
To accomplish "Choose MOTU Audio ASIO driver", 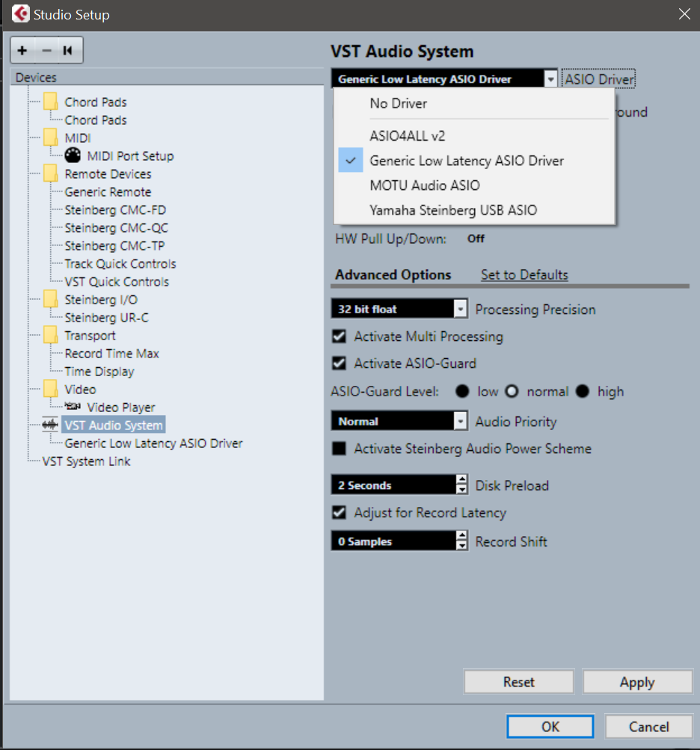I will pyautogui.click(x=474, y=185).
